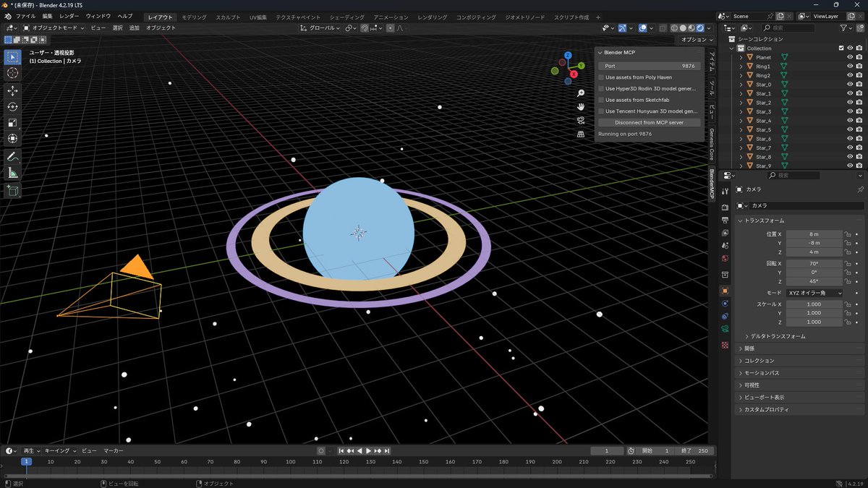
Task: Select the Move tool
Action: (12, 90)
